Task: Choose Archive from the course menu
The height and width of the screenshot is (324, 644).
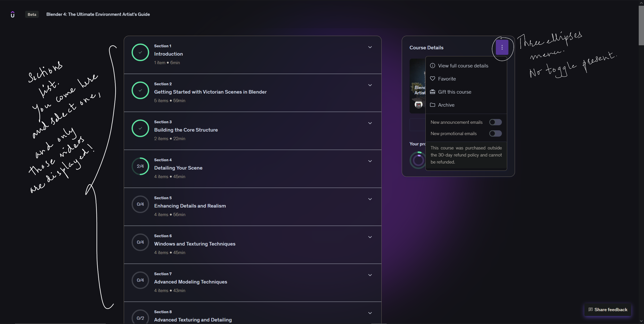Action: (446, 105)
